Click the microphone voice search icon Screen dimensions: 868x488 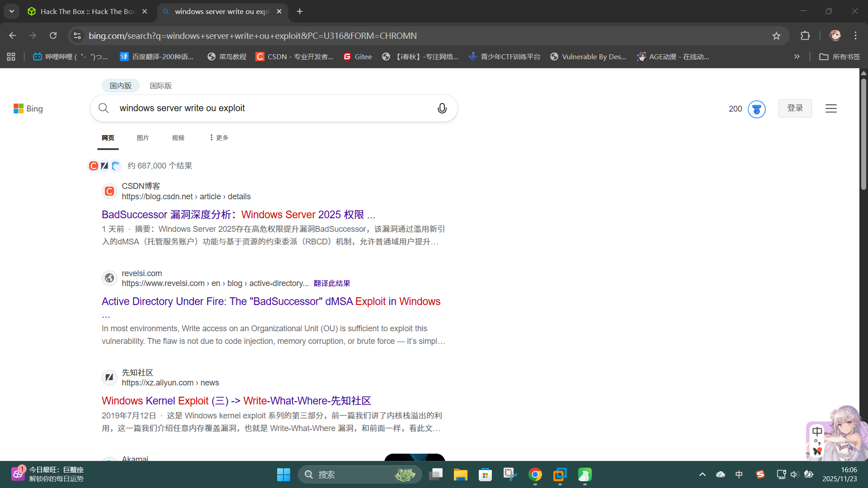coord(442,108)
